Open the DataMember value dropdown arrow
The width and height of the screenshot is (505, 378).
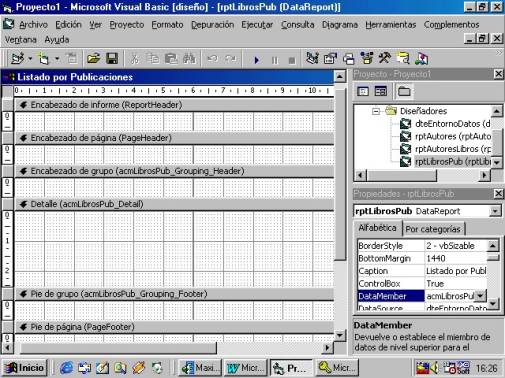click(x=480, y=296)
